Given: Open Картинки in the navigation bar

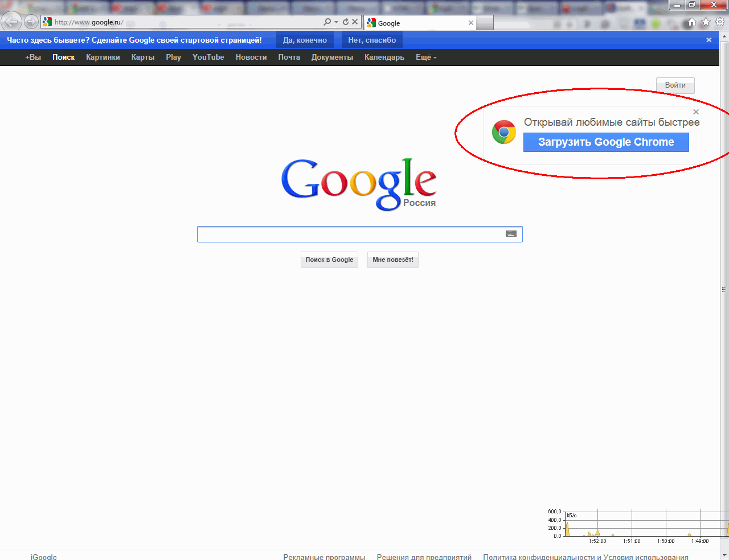Looking at the screenshot, I should (103, 57).
